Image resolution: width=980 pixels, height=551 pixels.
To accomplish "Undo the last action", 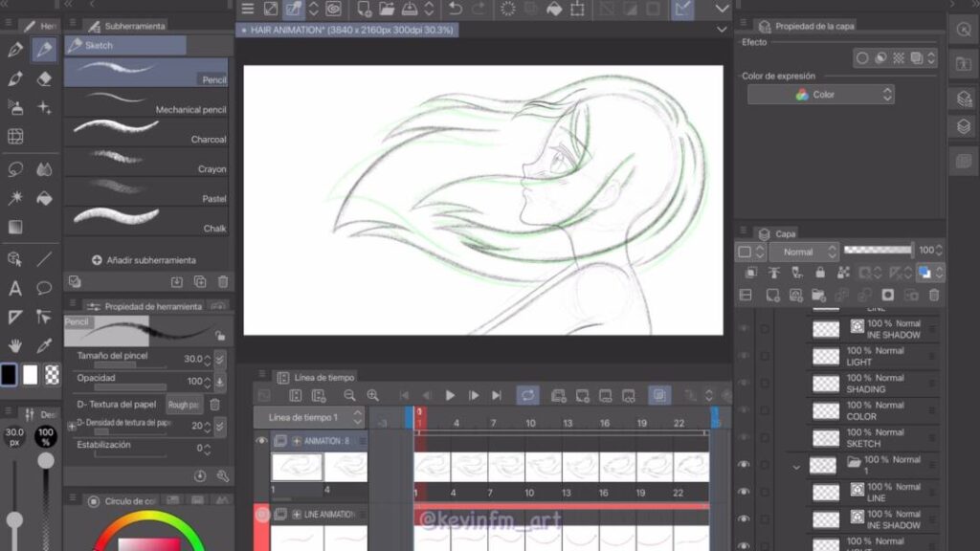I will click(455, 9).
